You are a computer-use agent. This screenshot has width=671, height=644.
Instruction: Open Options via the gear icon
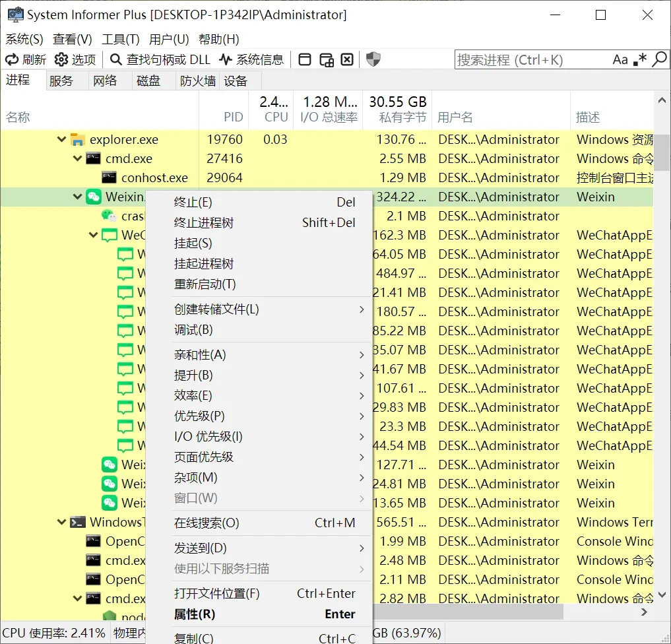tap(61, 59)
